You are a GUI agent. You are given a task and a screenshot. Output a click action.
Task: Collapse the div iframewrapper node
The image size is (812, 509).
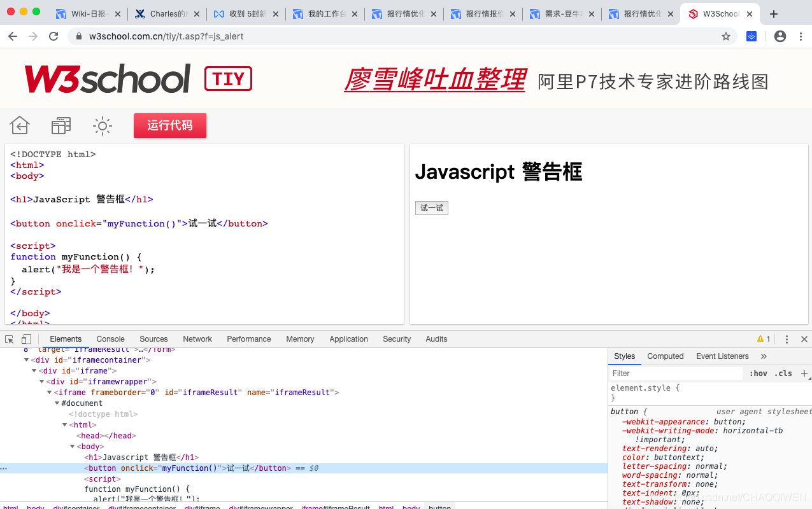click(43, 382)
